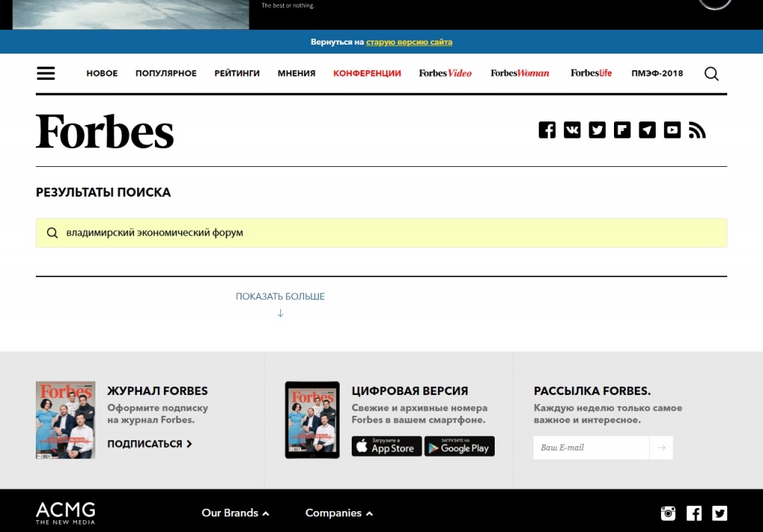The width and height of the screenshot is (763, 532).
Task: Click the Google Play download badge
Action: pyautogui.click(x=459, y=446)
